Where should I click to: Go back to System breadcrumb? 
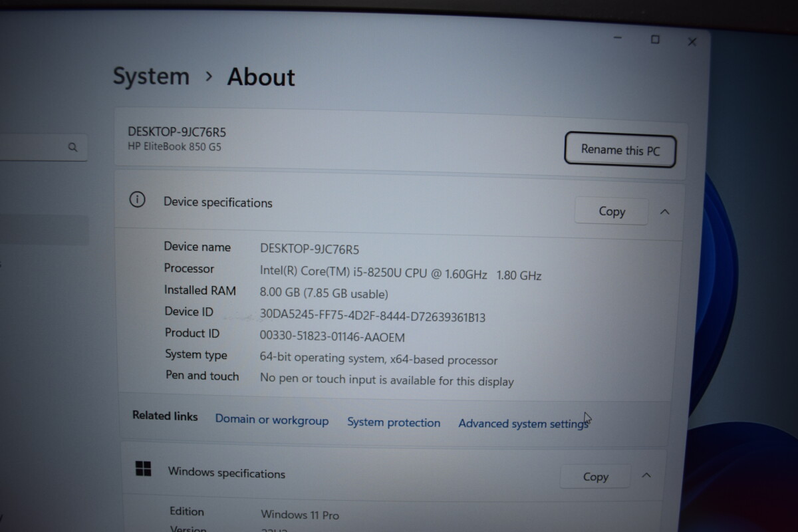151,76
